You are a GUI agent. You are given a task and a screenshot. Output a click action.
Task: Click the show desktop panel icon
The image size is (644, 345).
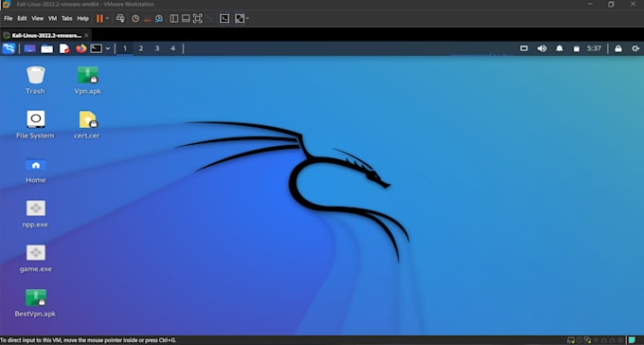pos(29,48)
